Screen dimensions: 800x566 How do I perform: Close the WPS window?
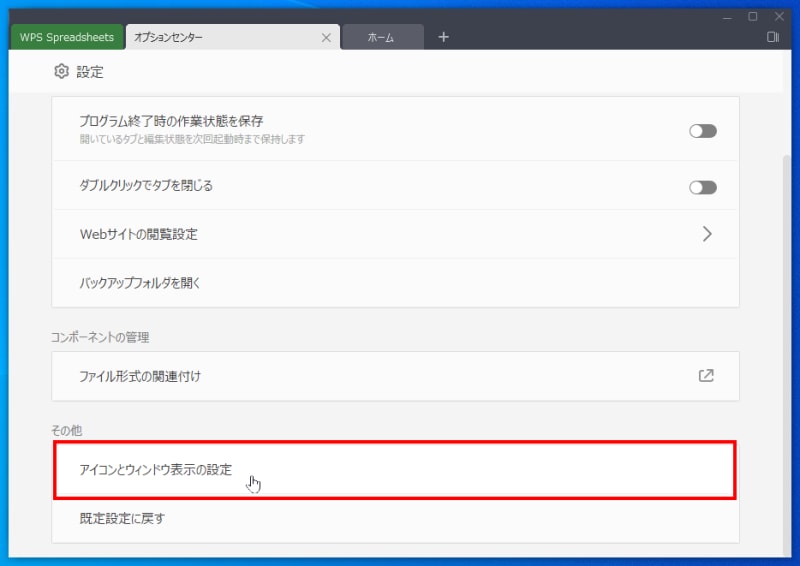tap(779, 17)
